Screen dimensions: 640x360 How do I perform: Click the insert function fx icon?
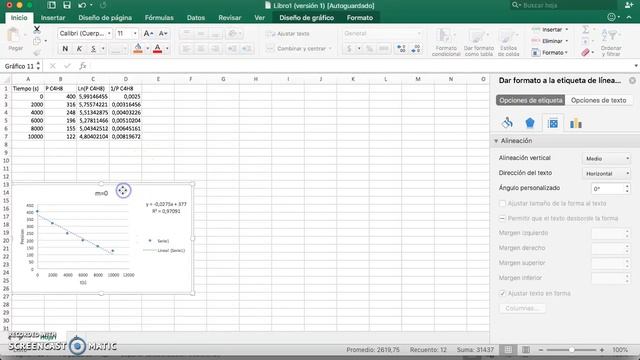82,66
